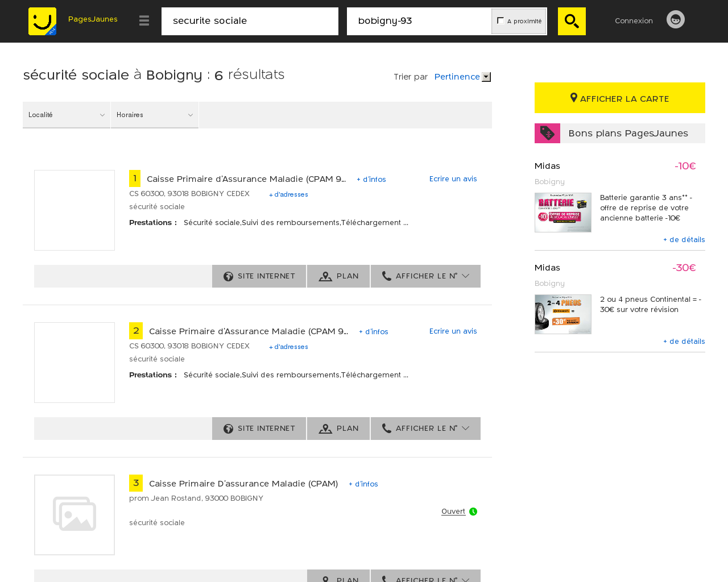728x582 pixels.
Task: Click the Connexion link
Action: click(x=634, y=21)
